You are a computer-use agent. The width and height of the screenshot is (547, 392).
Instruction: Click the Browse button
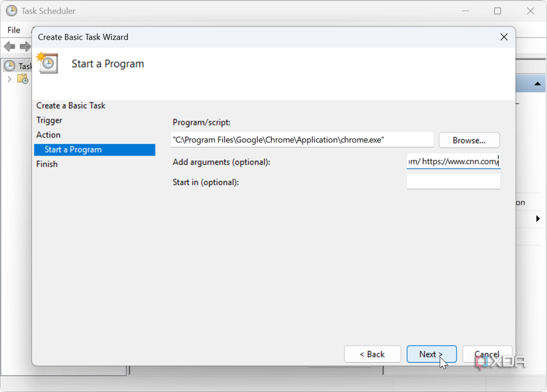469,140
